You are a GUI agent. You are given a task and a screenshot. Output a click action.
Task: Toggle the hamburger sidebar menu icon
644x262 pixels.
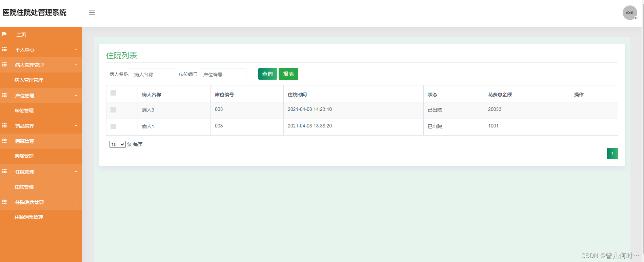point(92,13)
